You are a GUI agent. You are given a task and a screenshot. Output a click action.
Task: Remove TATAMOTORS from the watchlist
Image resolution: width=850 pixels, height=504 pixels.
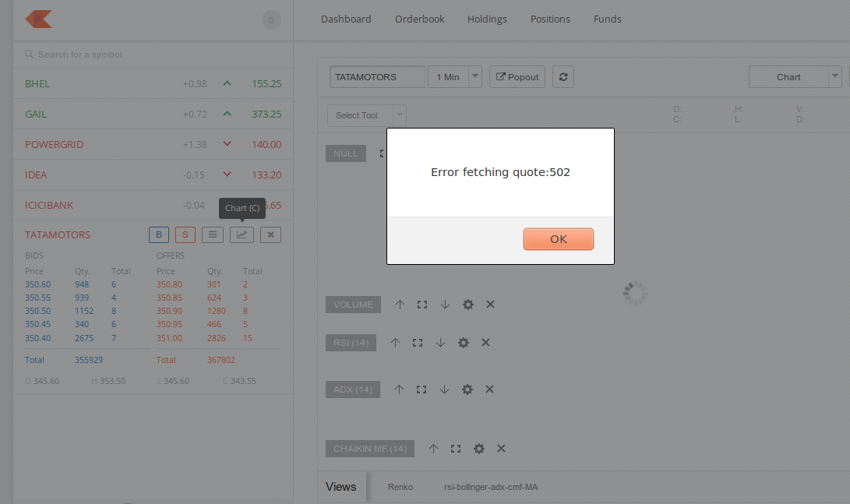click(x=270, y=234)
